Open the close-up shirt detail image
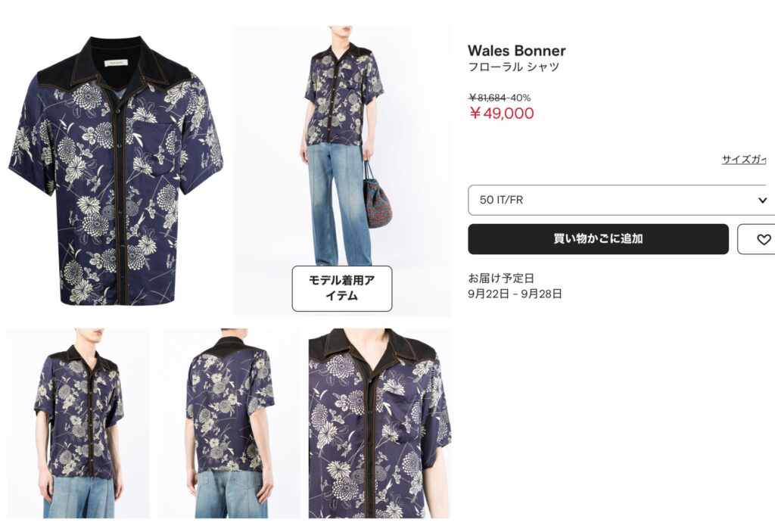 click(x=380, y=423)
